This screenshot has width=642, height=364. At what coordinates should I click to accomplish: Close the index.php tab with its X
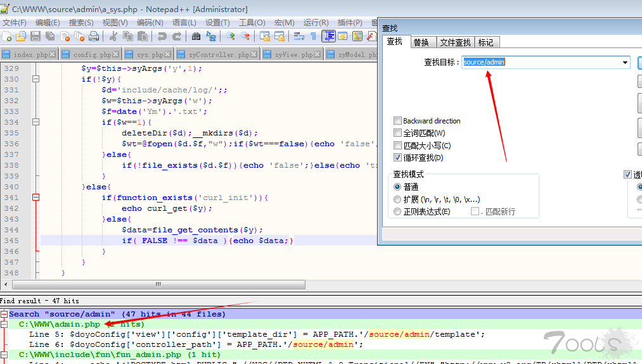click(x=53, y=54)
